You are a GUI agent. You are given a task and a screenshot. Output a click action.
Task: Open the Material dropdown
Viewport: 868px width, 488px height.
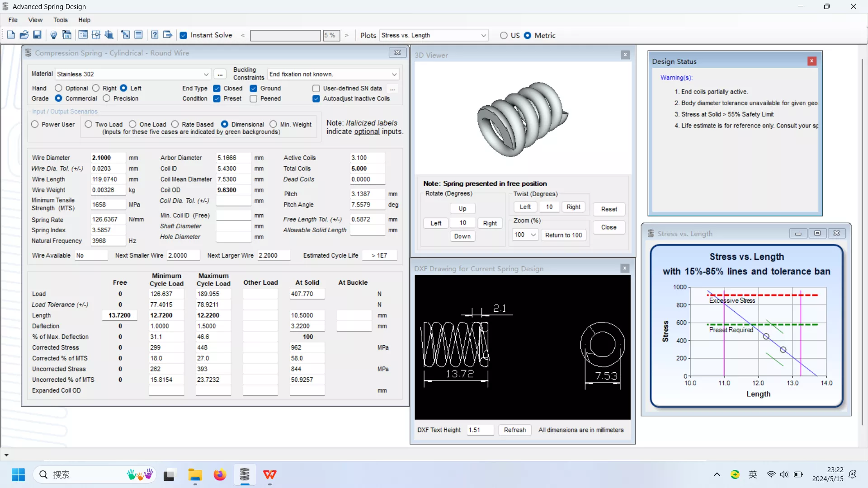pos(206,74)
